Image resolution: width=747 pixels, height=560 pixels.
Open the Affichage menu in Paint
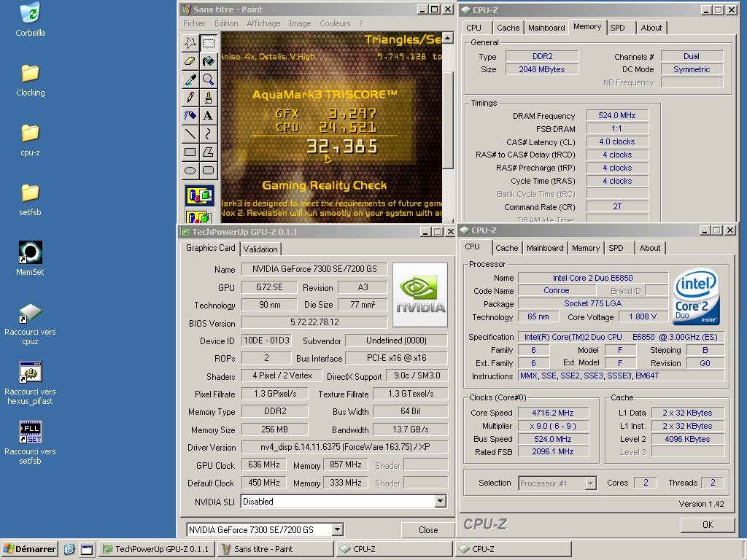click(x=263, y=23)
